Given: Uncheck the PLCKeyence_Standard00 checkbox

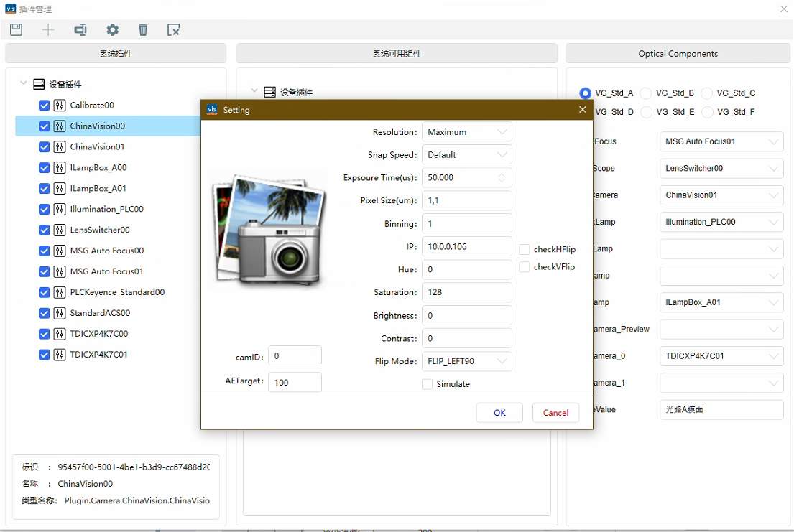Looking at the screenshot, I should pos(44,292).
